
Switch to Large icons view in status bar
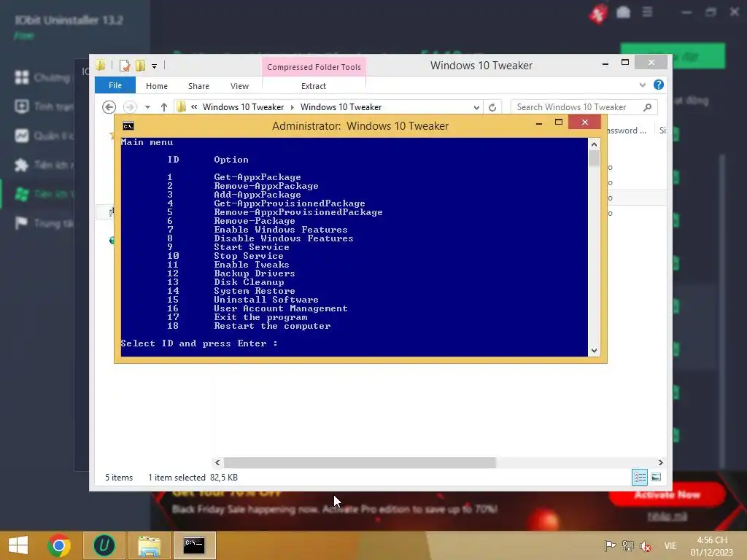pos(656,477)
